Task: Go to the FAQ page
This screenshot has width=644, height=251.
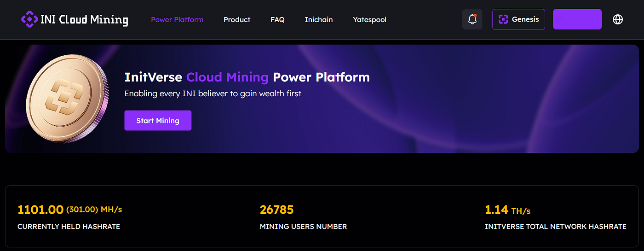Action: 277,20
